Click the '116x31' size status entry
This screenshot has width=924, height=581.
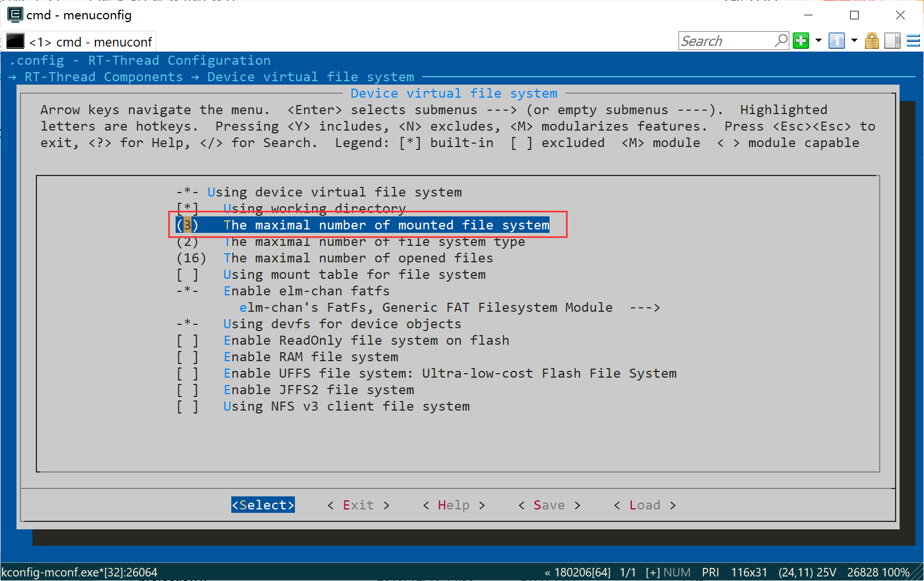[749, 572]
